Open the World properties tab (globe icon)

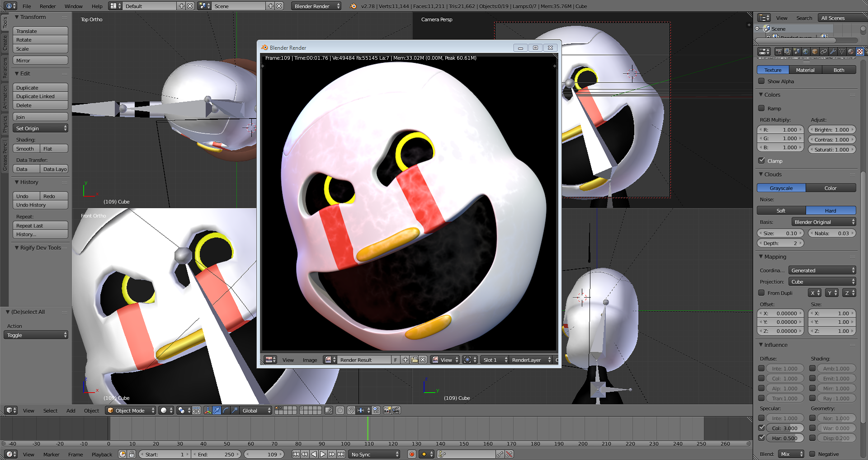[806, 52]
